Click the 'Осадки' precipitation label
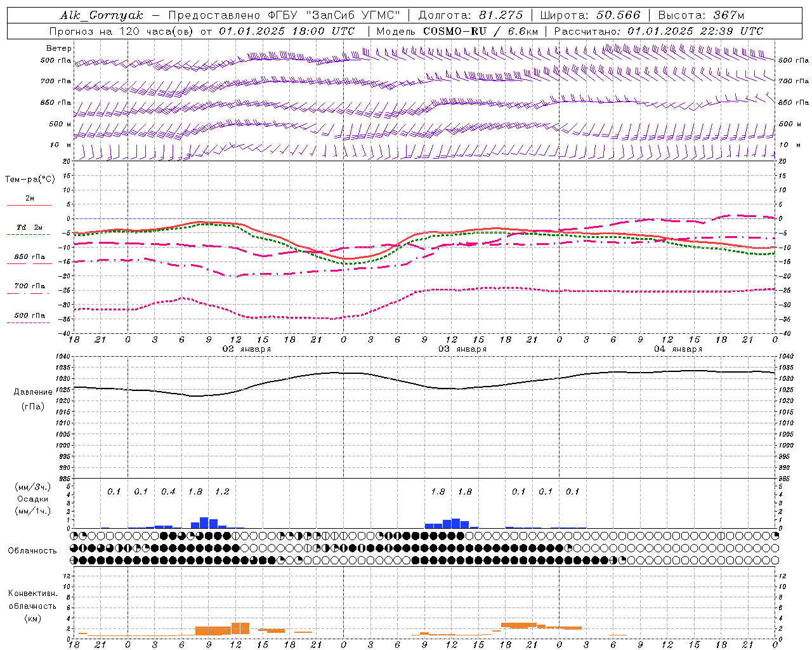Viewport: 812px width, 650px height. point(32,499)
